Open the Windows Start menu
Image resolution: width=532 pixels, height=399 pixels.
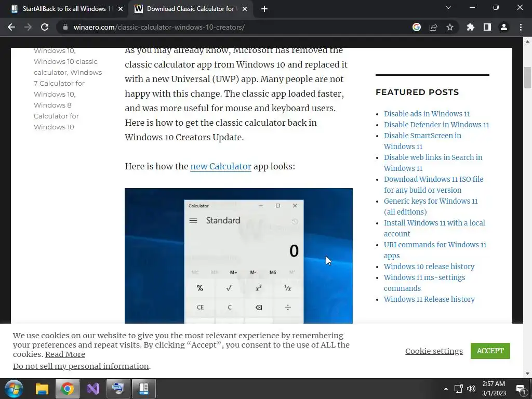click(14, 389)
